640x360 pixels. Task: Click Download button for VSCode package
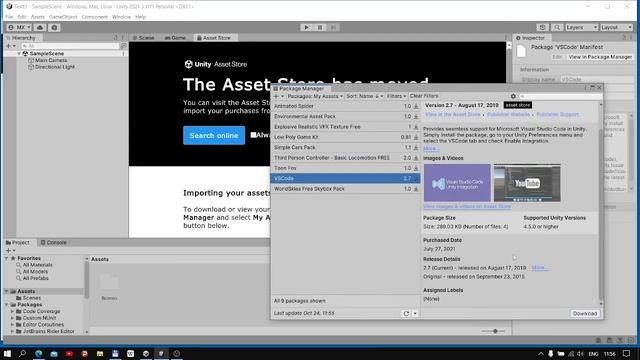point(585,313)
